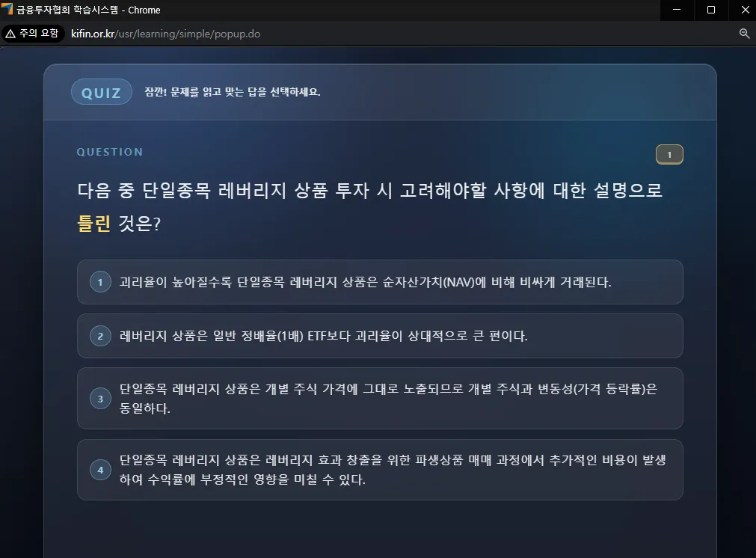Click the highlighted word 틀린 in question
Screen dimensions: 756x558
[x=94, y=224]
